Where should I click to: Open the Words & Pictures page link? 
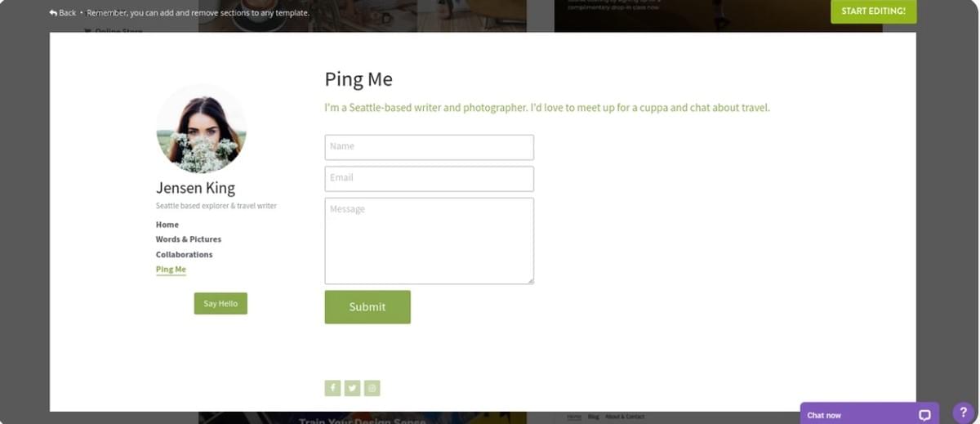[x=189, y=239]
